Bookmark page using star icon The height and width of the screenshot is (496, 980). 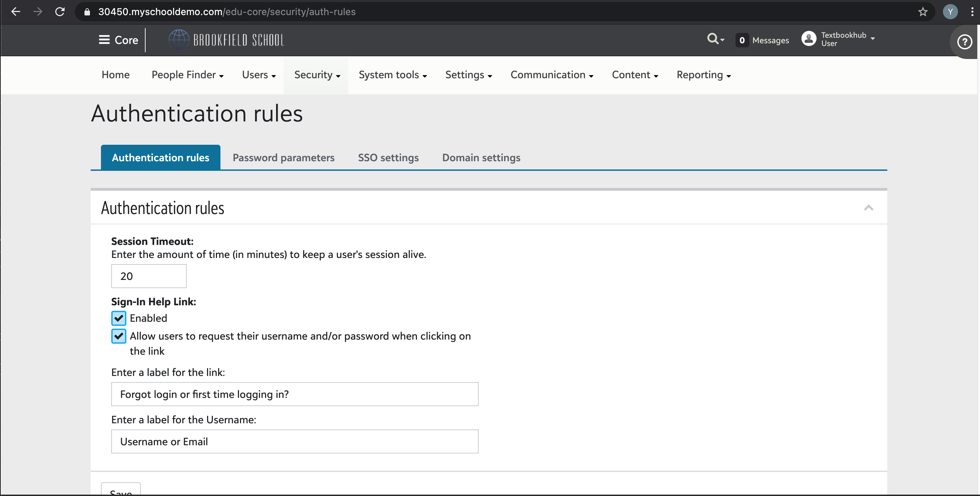(x=923, y=12)
